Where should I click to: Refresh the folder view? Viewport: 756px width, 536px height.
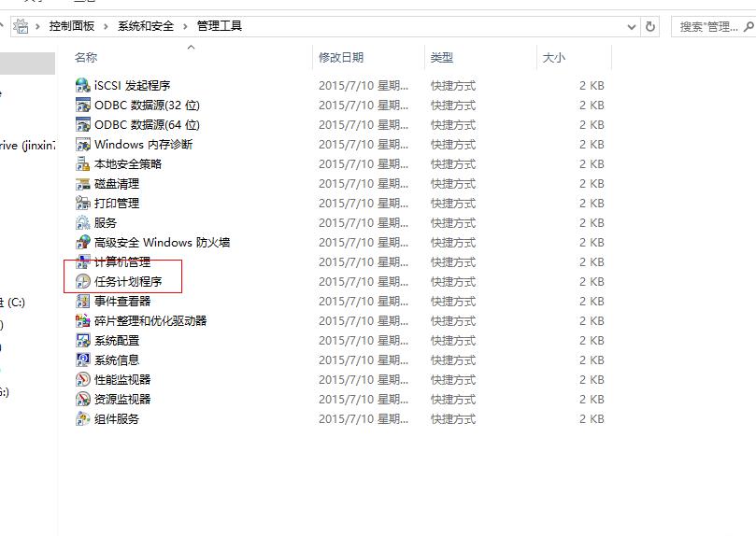(650, 26)
